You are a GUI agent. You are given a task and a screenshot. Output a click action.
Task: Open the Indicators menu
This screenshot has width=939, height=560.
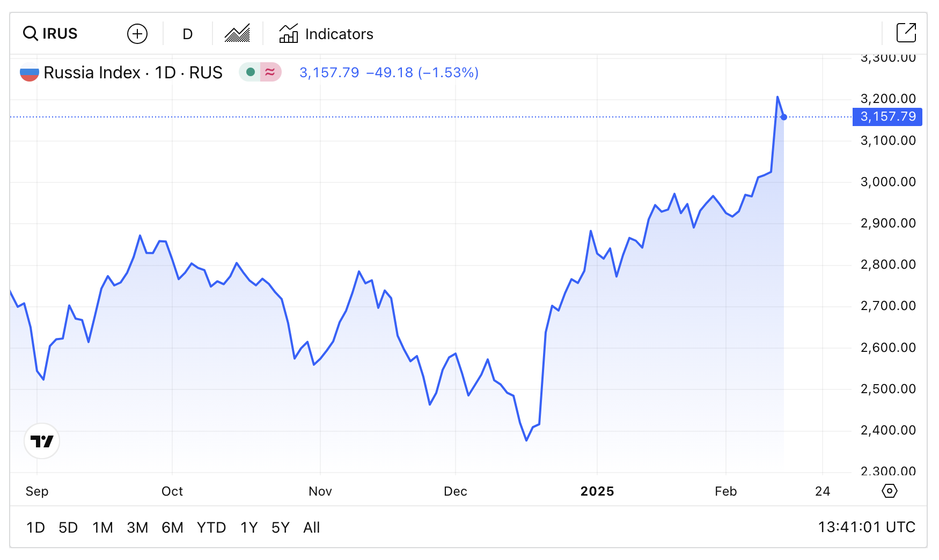(x=326, y=34)
